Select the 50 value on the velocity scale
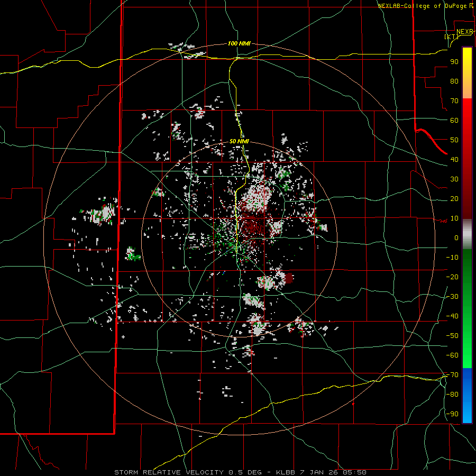Screen dimensions: 476x476 click(454, 140)
